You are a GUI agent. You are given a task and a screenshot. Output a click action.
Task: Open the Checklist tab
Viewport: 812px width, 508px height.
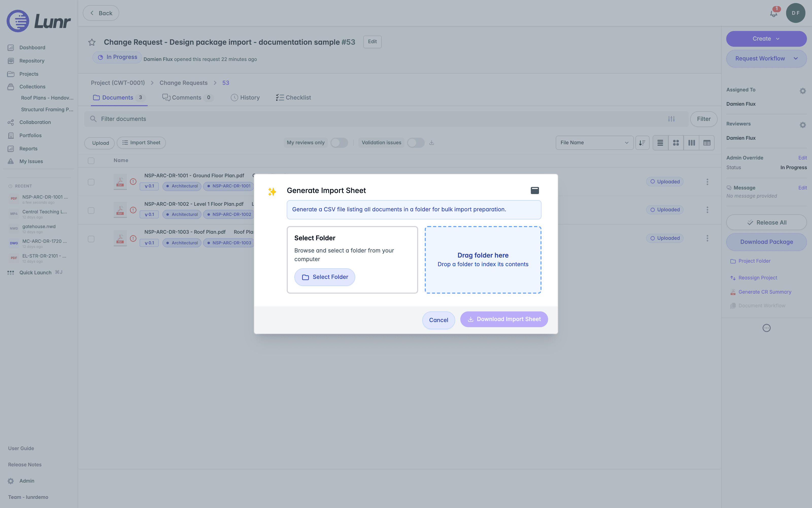293,98
